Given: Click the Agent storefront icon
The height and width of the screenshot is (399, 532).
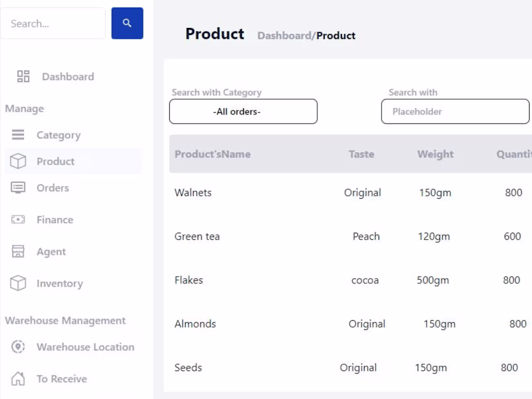Looking at the screenshot, I should click(x=18, y=251).
